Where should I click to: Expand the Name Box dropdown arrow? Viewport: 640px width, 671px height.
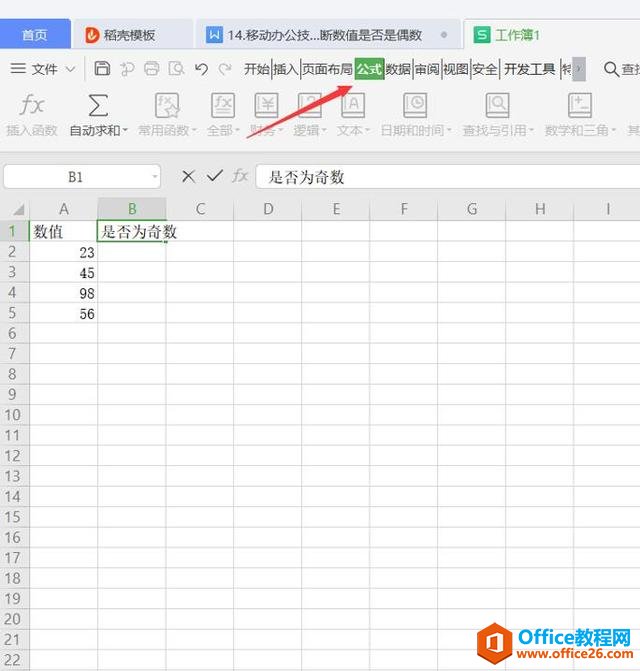pos(155,176)
